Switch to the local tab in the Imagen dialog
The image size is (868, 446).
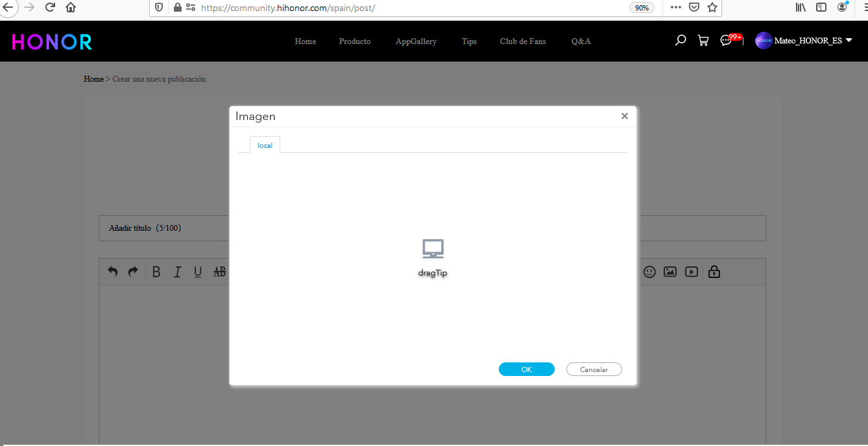pyautogui.click(x=265, y=145)
